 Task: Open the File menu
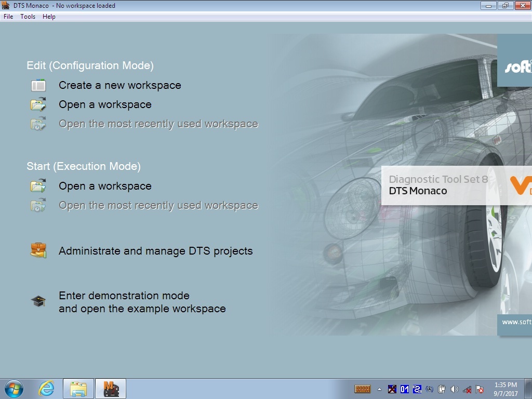(x=8, y=17)
